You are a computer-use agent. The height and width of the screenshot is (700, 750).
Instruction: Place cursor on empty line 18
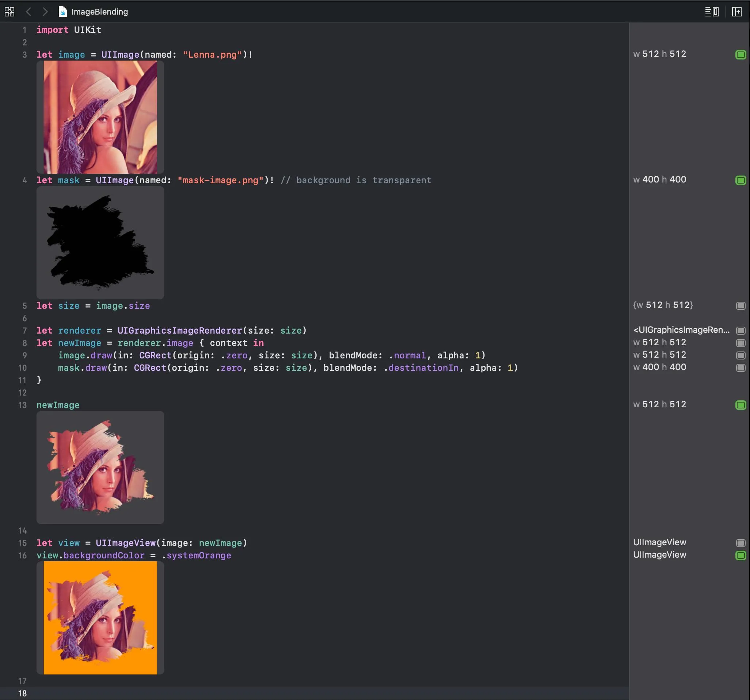(151, 693)
